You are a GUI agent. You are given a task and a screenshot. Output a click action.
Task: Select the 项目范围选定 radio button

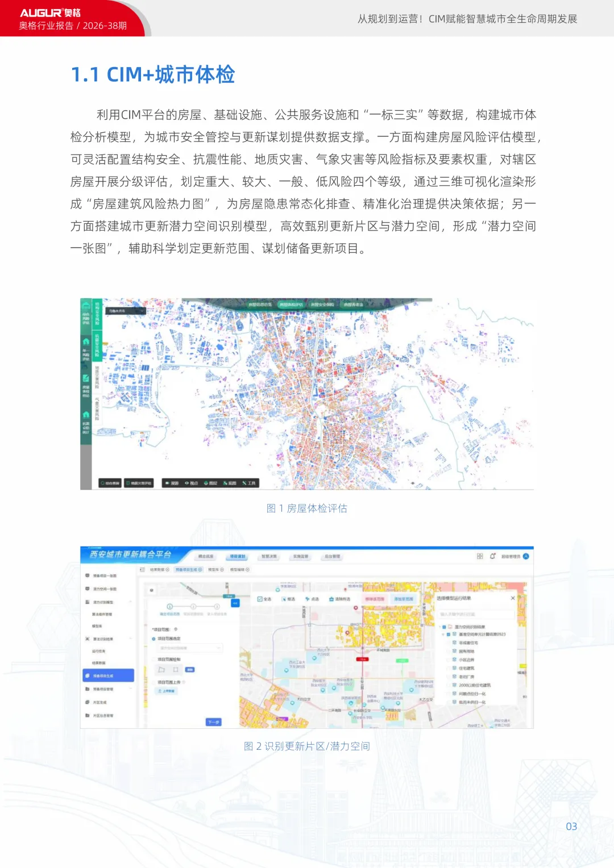pyautogui.click(x=152, y=639)
